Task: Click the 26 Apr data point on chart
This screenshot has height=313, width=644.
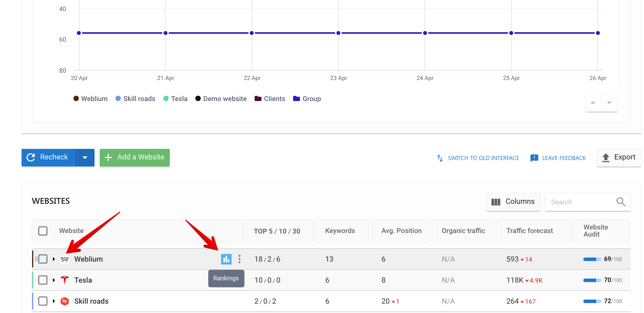Action: pyautogui.click(x=598, y=33)
